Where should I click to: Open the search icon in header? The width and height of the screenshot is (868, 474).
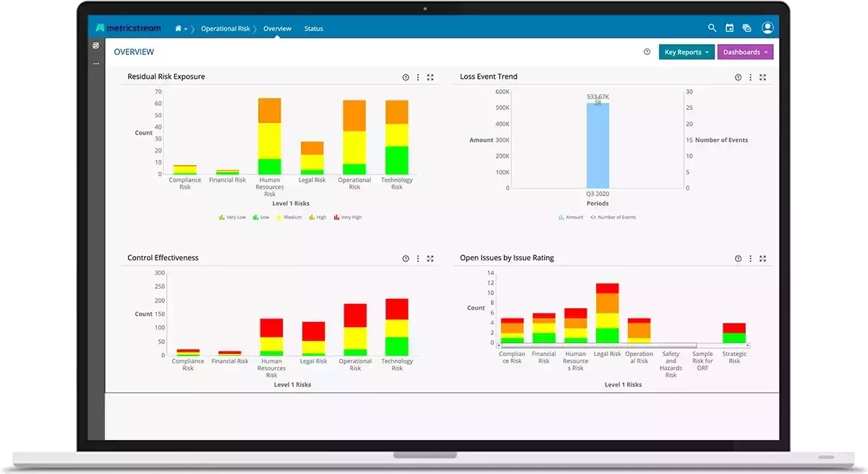712,28
